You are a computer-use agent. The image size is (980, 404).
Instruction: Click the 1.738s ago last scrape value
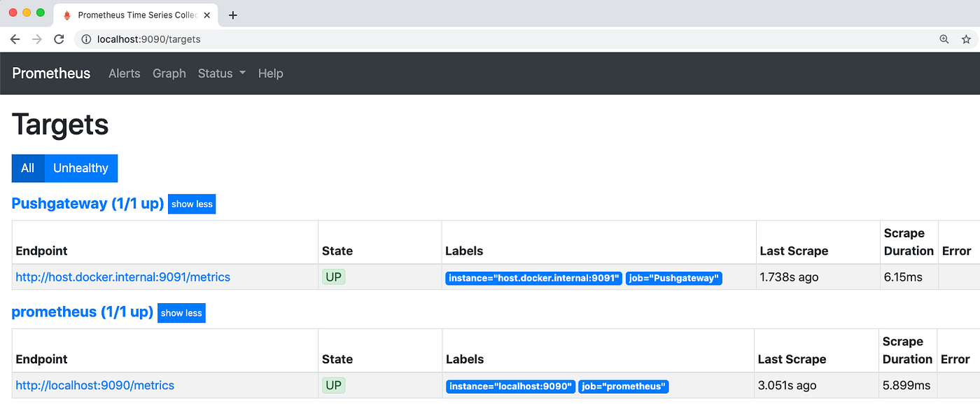coord(789,277)
